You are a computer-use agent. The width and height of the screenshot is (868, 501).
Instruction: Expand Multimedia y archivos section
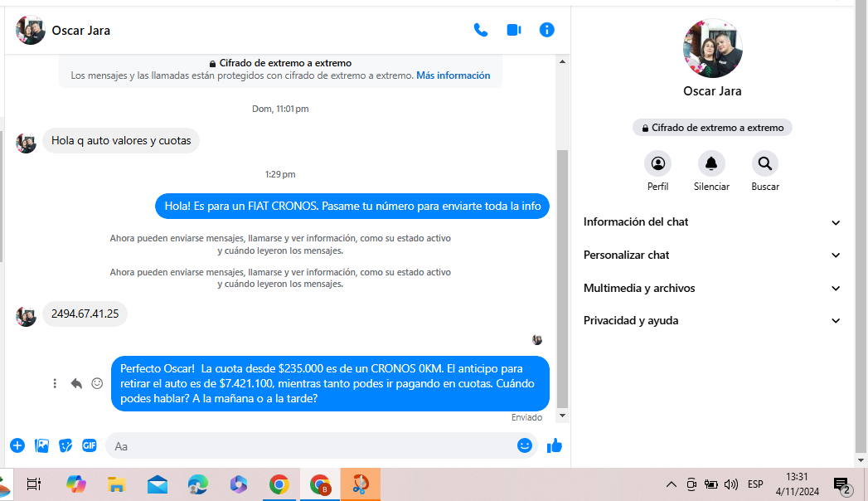(x=711, y=289)
